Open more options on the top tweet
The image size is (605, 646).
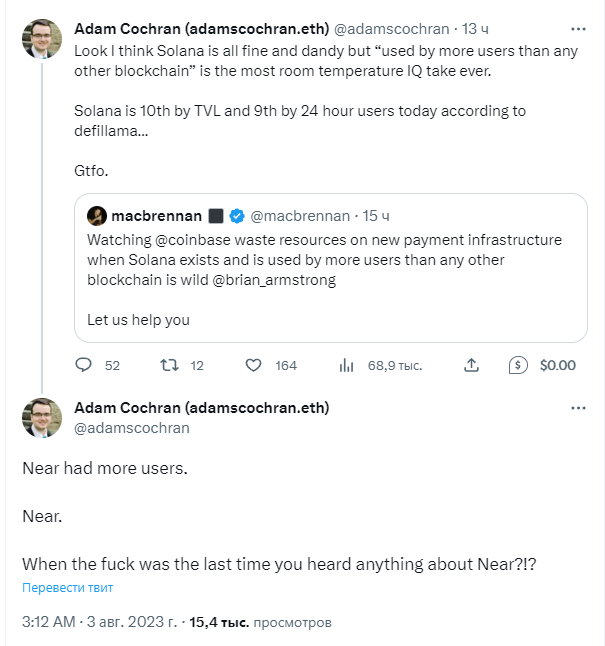point(578,29)
